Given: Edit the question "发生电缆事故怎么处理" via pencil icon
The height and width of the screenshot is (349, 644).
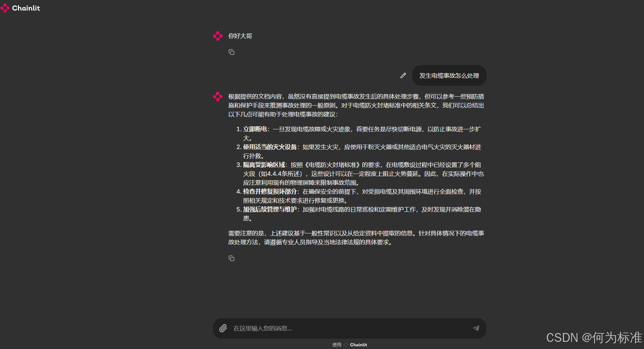Looking at the screenshot, I should pos(403,75).
